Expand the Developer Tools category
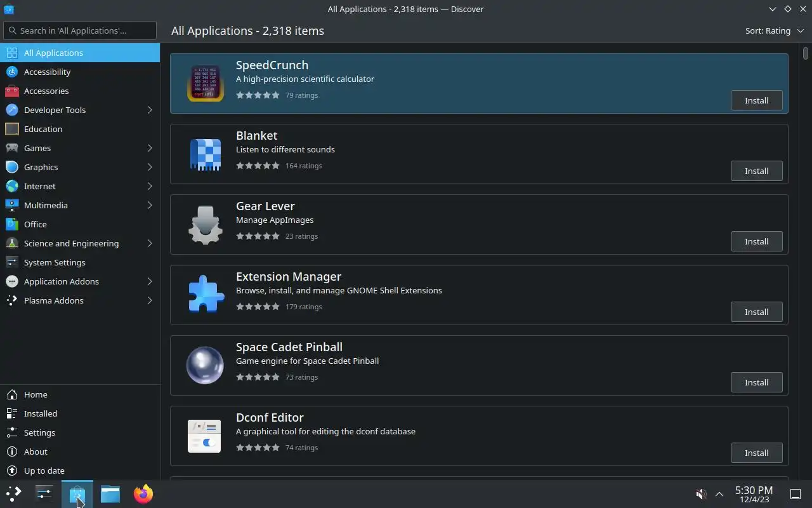 point(150,110)
